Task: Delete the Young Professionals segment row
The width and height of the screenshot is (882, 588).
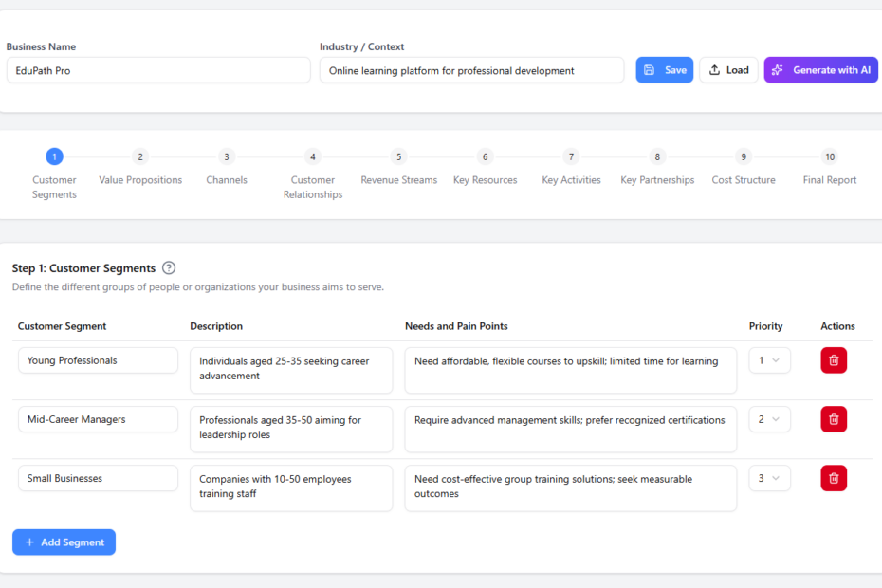Action: [x=834, y=360]
